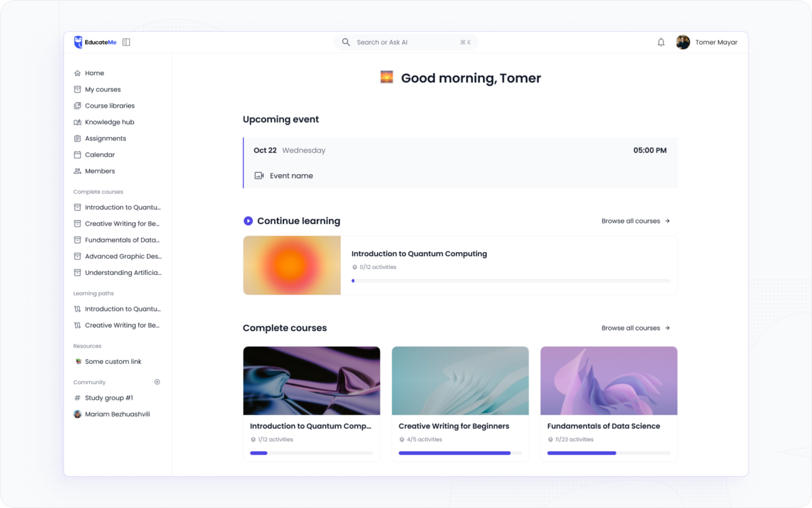Toggle the sidebar collapse icon
Image resolution: width=812 pixels, height=508 pixels.
[x=127, y=42]
